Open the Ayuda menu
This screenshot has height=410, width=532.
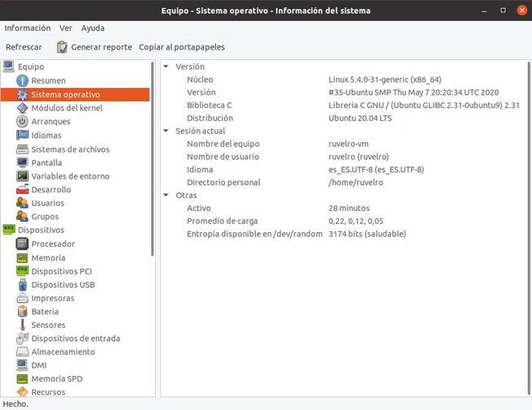click(93, 28)
